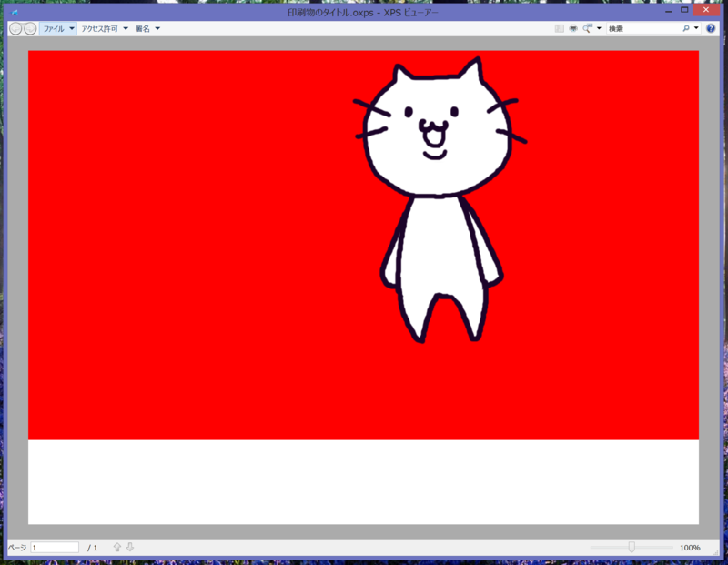Go to next page with the down arrow
This screenshot has width=728, height=565.
130,546
